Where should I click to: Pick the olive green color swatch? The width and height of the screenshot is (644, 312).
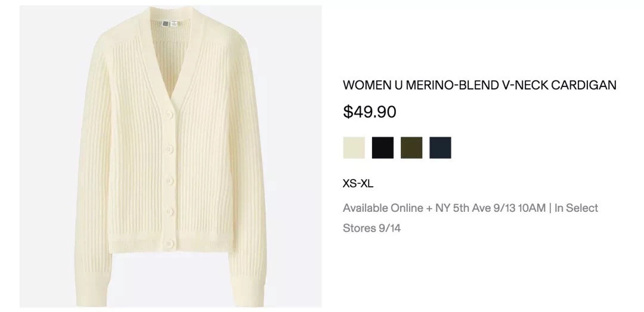(x=411, y=147)
